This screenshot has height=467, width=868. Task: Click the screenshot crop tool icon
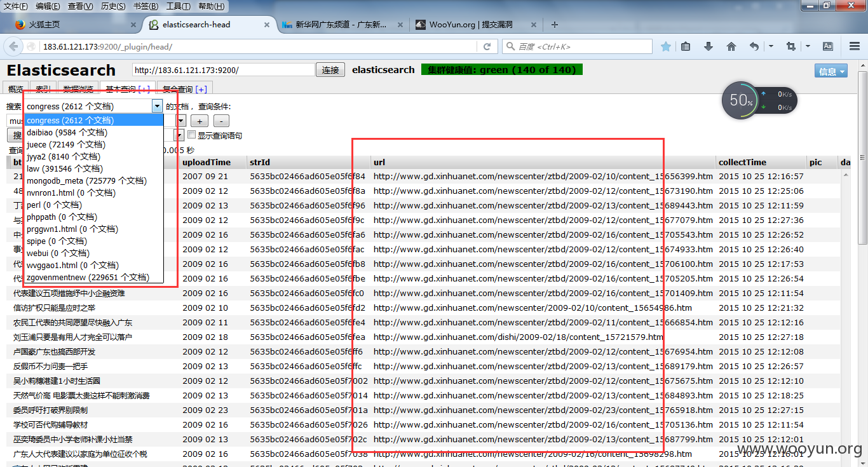[790, 46]
